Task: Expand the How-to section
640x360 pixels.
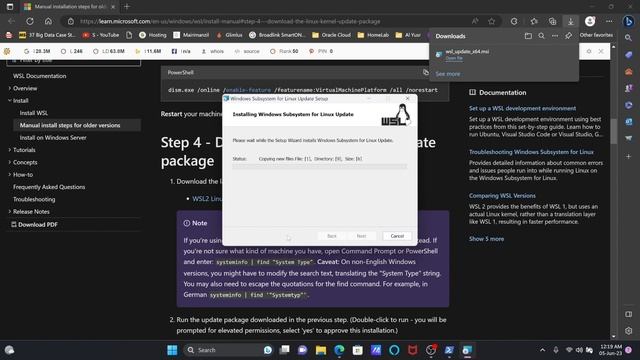Action: [x=10, y=174]
